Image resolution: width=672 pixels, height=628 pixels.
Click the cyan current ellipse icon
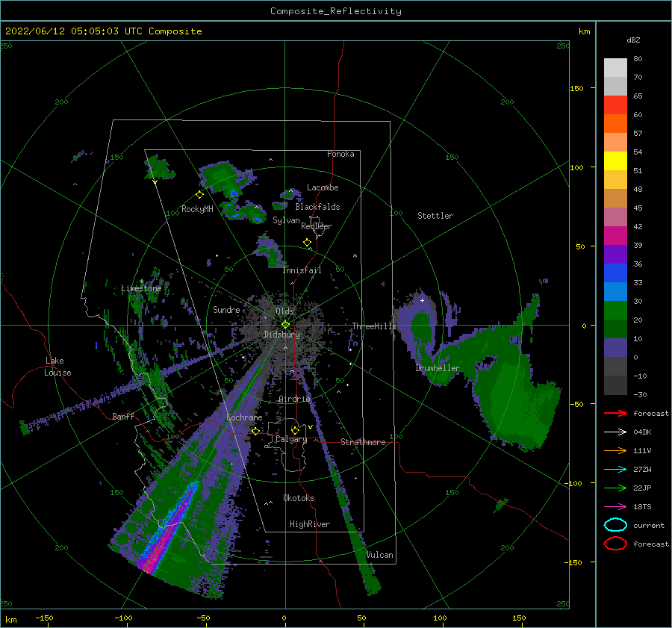tap(615, 525)
